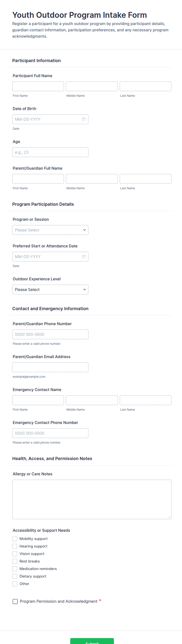Focus the Parent/Guardian Email Address field
Screen dimensions: 182x644
[x=50, y=367]
